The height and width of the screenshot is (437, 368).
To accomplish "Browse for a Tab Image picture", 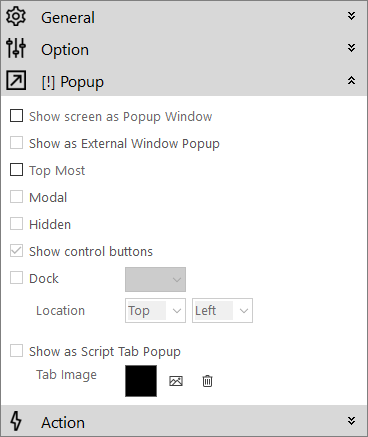I will coord(176,381).
